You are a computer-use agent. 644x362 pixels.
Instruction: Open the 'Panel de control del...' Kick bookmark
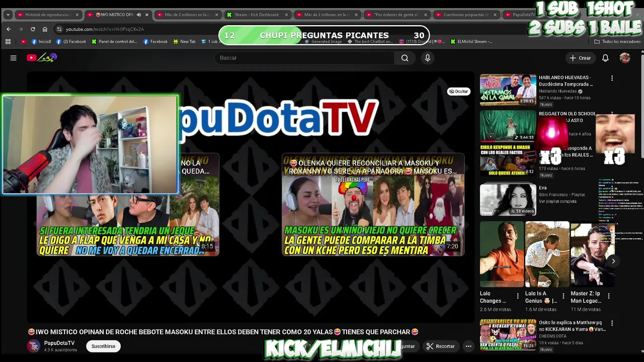pos(114,42)
